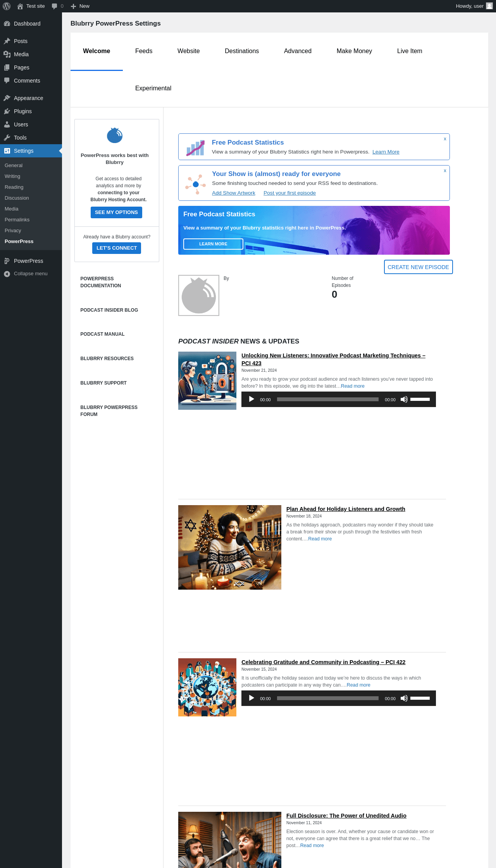
Task: Click the Comments sidebar icon
Action: [7, 81]
